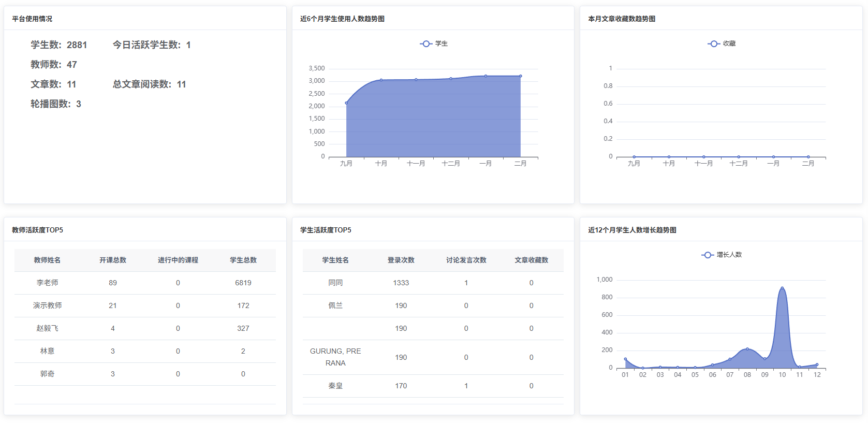Click the 文章收藏数 column header
This screenshot has width=868, height=423.
tap(531, 260)
